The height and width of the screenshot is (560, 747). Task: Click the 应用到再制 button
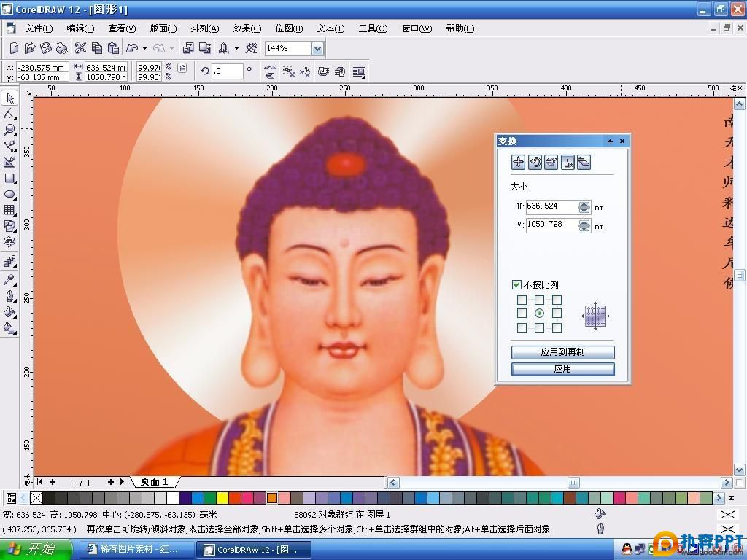click(x=562, y=352)
